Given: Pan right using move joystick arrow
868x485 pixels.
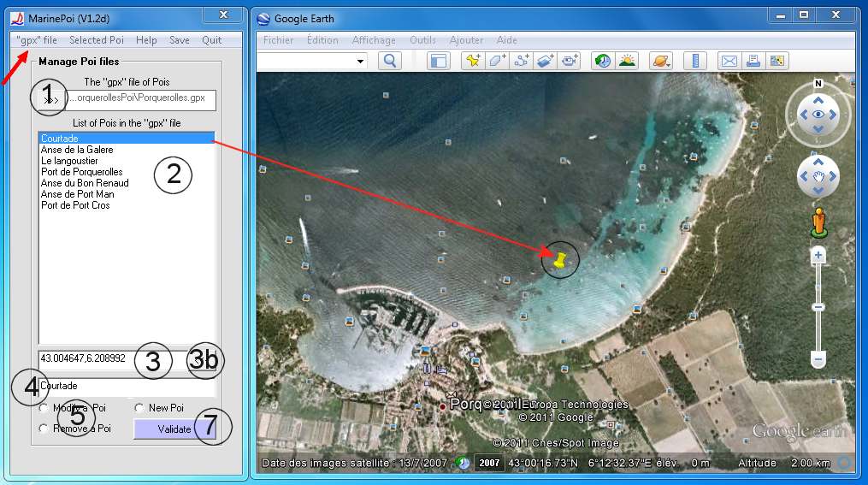Looking at the screenshot, I should coord(833,176).
